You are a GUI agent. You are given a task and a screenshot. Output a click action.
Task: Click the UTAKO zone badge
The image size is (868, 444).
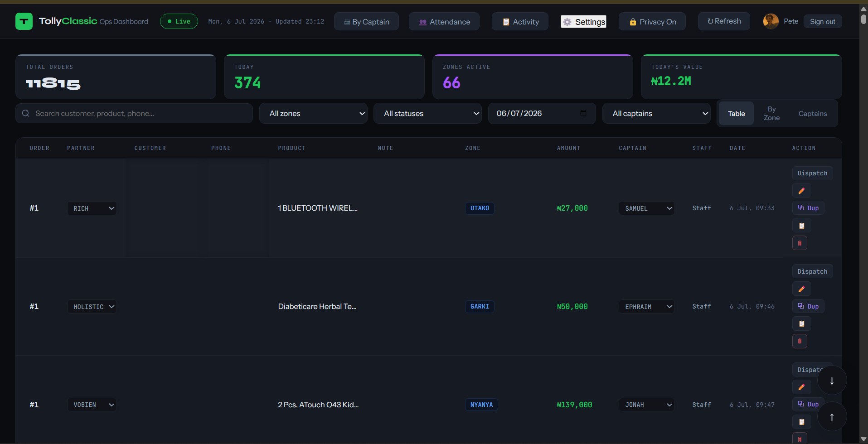480,208
